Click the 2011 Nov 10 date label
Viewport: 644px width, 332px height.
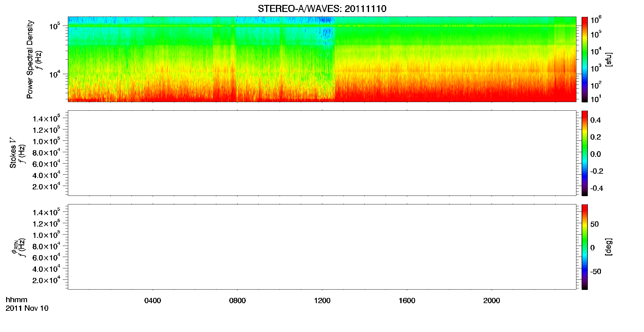[27, 308]
